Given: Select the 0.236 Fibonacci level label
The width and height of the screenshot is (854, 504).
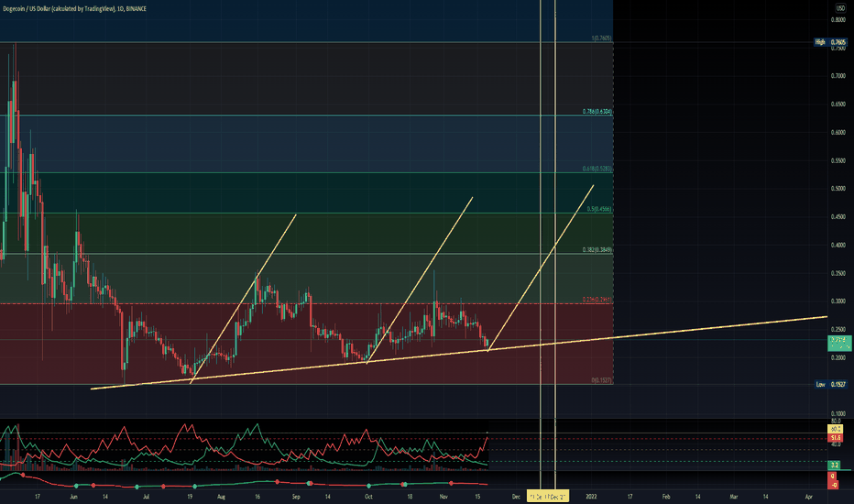Looking at the screenshot, I should point(597,300).
